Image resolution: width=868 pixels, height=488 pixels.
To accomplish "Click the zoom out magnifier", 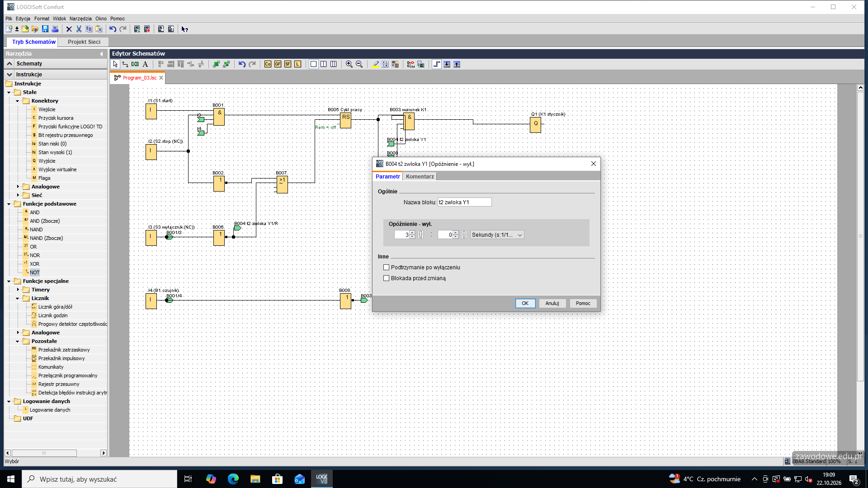I will [x=359, y=64].
